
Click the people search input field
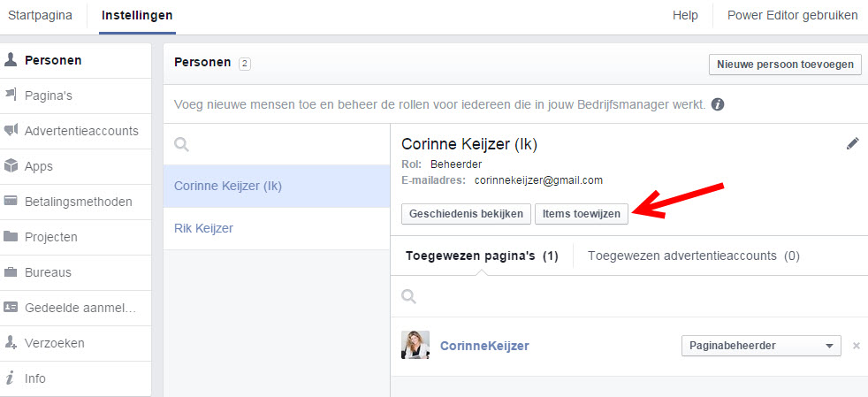click(x=277, y=144)
